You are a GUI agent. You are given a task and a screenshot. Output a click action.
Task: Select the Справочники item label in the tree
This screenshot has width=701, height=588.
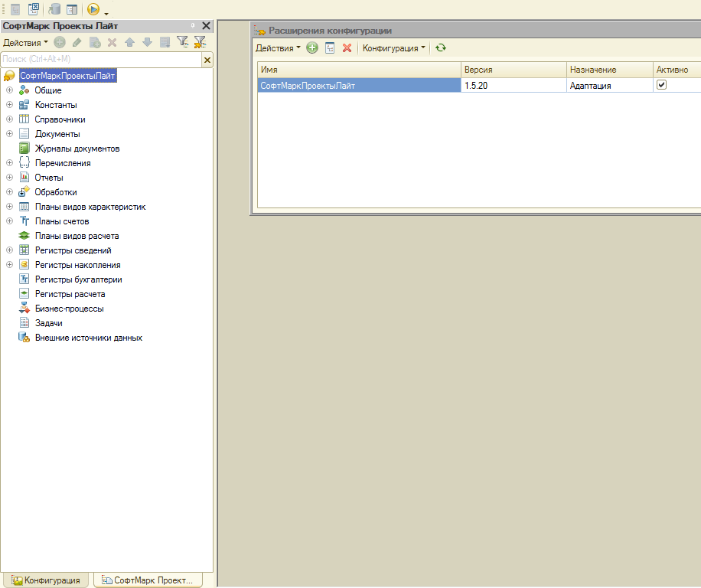[x=60, y=119]
